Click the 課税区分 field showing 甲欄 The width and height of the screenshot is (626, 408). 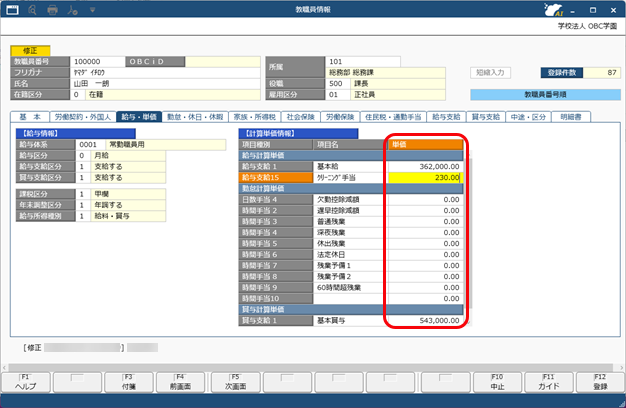[128, 194]
